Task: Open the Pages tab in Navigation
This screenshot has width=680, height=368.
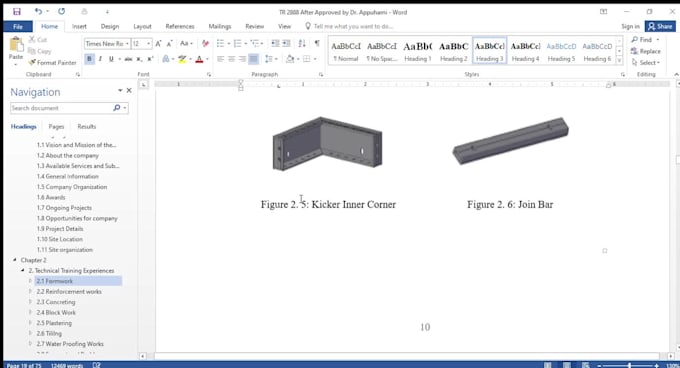Action: click(x=56, y=127)
